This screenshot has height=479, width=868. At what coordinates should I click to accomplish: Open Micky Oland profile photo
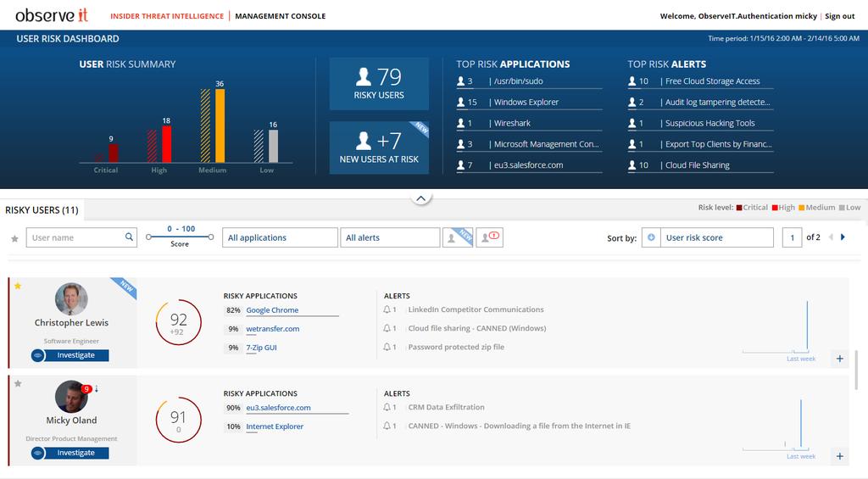(71, 397)
